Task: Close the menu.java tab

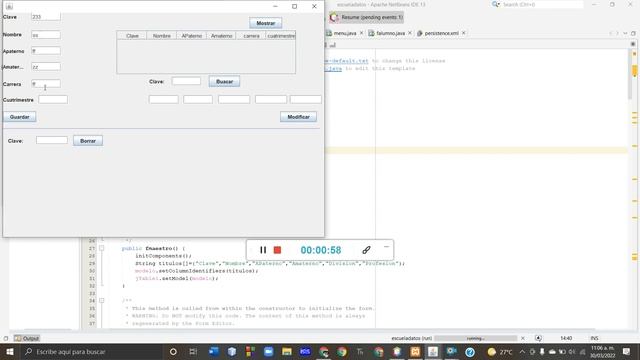Action: click(361, 33)
